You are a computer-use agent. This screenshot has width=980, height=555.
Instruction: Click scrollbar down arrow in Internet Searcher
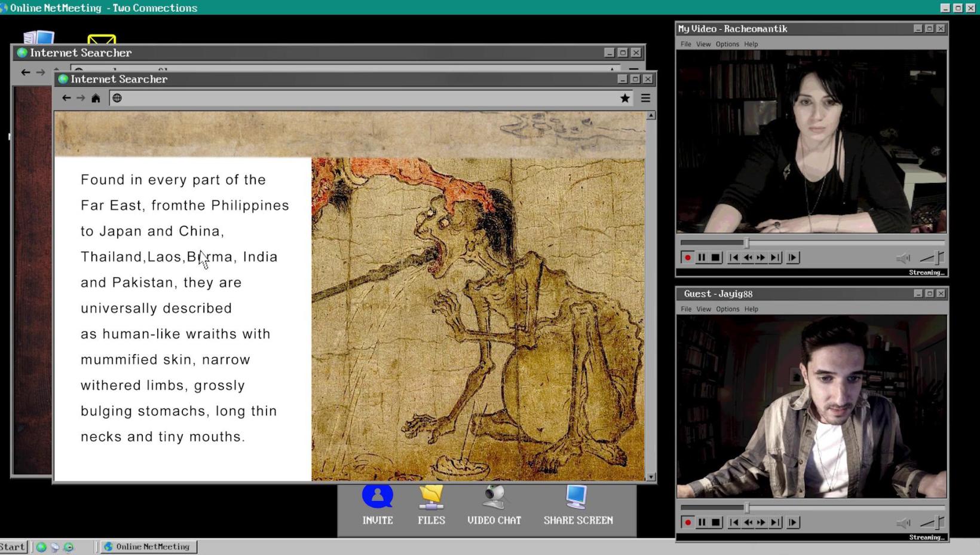click(x=651, y=477)
